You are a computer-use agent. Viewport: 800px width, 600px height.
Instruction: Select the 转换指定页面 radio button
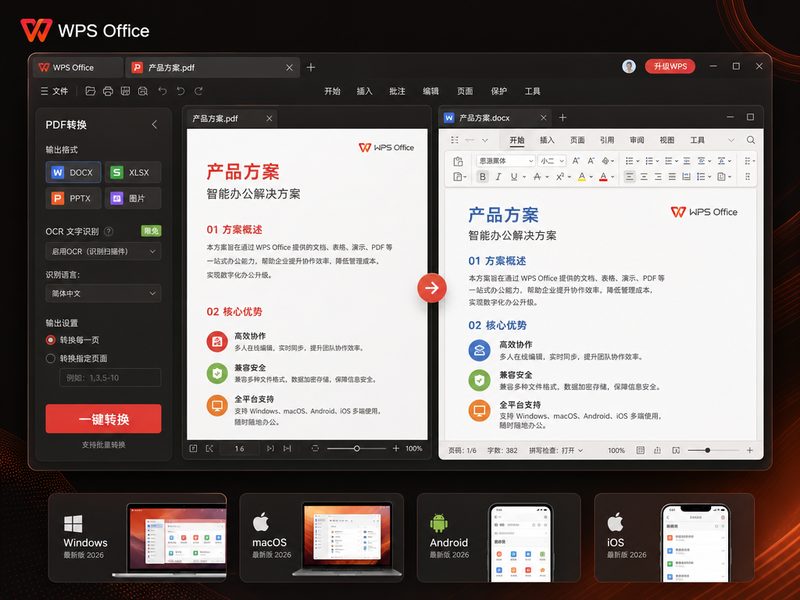click(51, 358)
